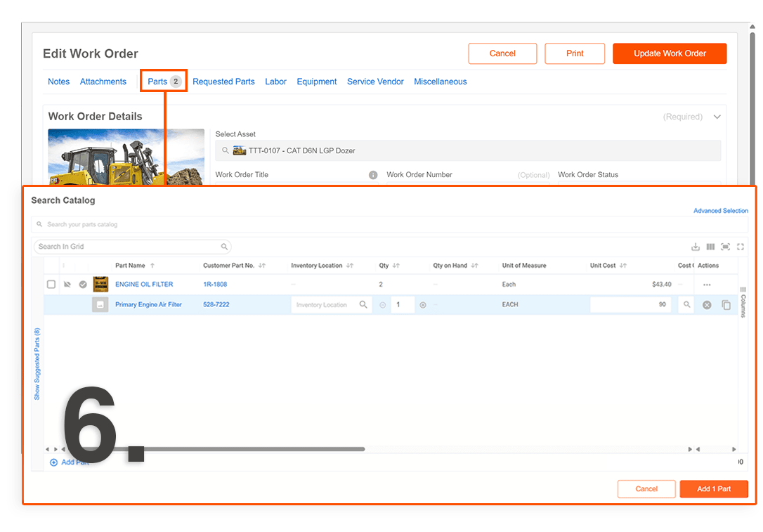763x532 pixels.
Task: Duplicate the Primary Engine Air Filter row
Action: point(726,305)
